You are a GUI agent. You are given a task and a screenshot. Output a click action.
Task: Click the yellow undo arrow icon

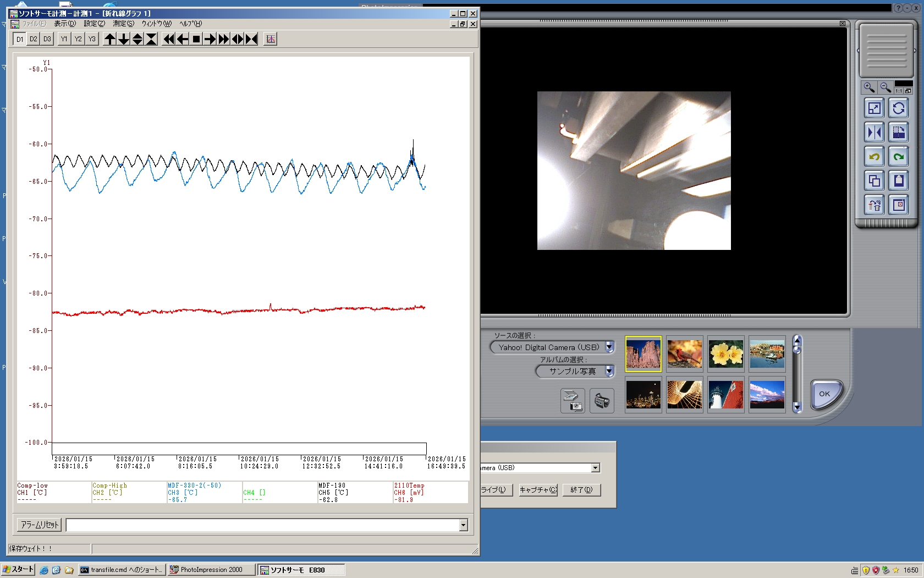click(x=874, y=157)
